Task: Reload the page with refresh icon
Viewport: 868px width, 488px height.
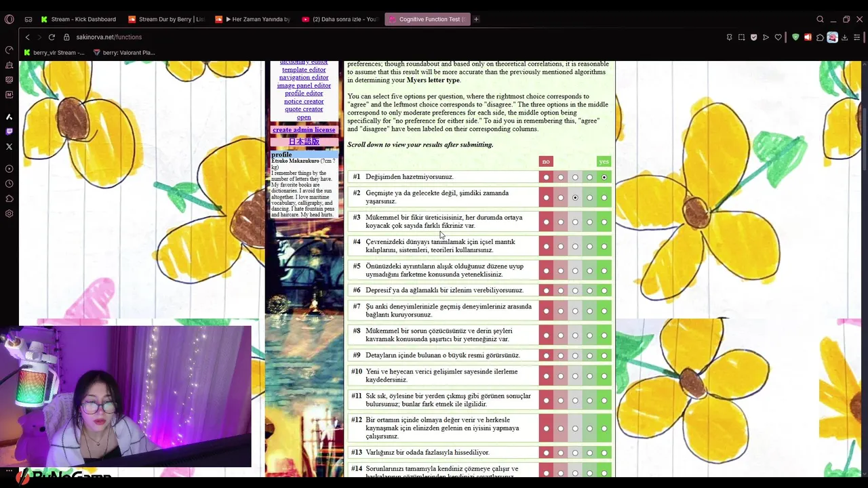Action: (x=52, y=37)
